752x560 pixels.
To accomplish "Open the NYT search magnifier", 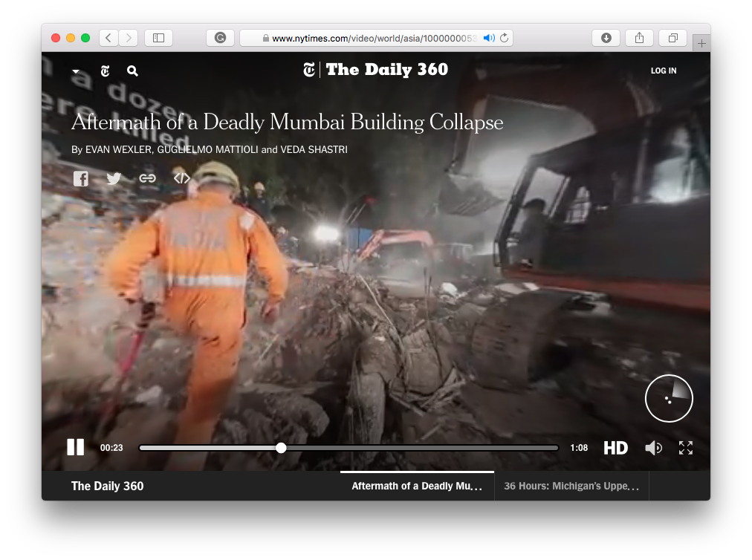I will (132, 71).
